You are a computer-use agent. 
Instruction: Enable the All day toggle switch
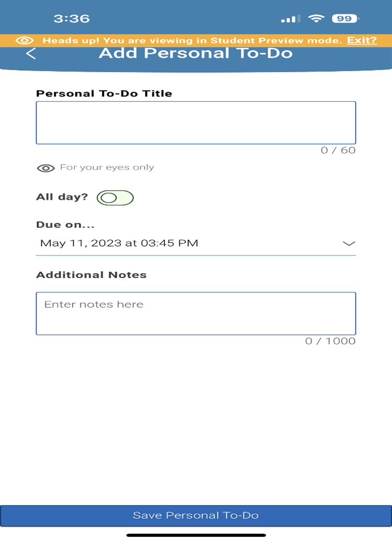click(115, 197)
